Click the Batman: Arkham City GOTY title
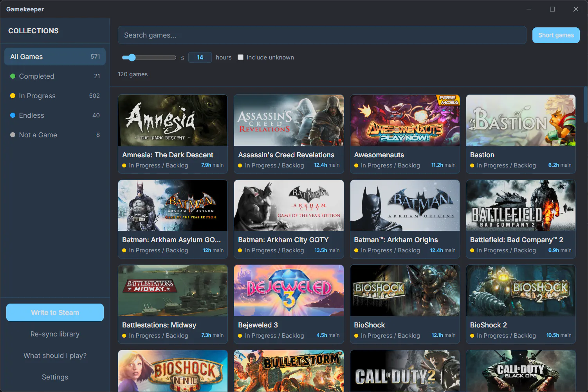Screen dimensions: 588x392 tap(283, 240)
